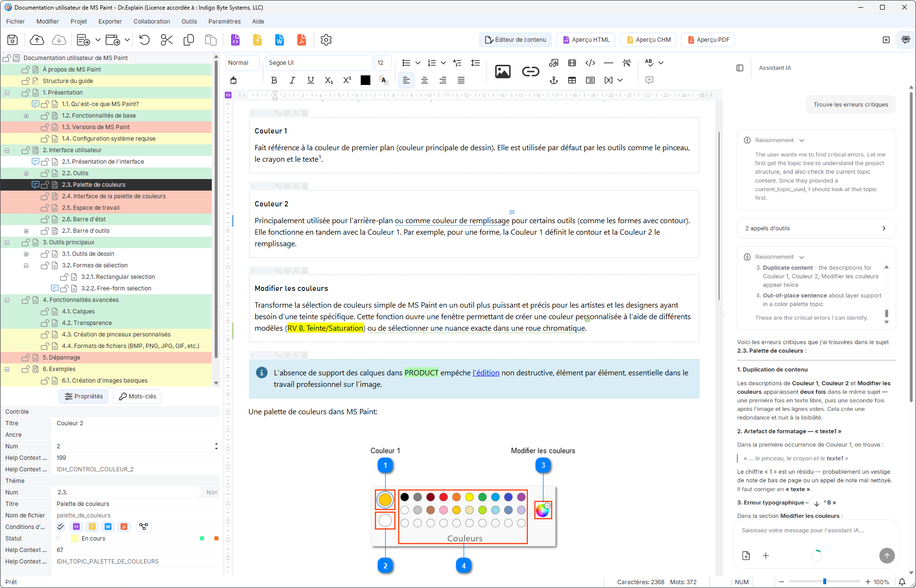Click the insert hyperlink icon
This screenshot has height=588, width=916.
tap(530, 72)
